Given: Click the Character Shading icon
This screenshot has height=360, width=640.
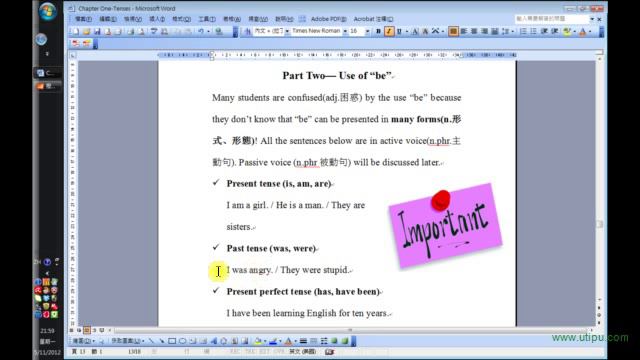Looking at the screenshot, I should (425, 31).
